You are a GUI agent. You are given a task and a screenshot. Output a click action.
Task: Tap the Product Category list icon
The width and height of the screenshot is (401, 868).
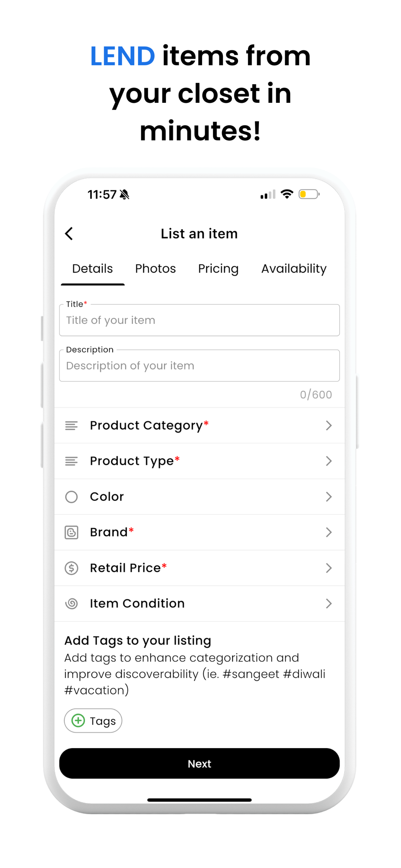pos(71,426)
